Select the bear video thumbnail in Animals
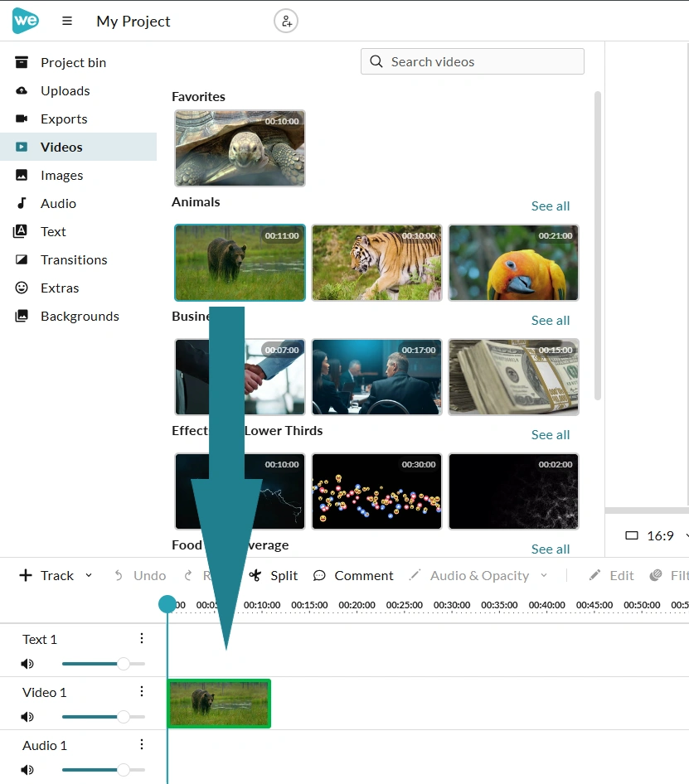The width and height of the screenshot is (689, 784). 240,263
